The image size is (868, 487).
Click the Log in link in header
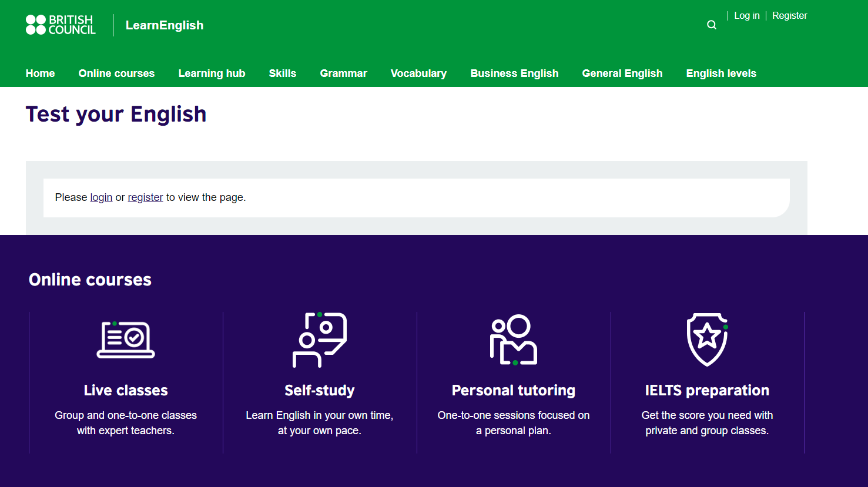747,16
